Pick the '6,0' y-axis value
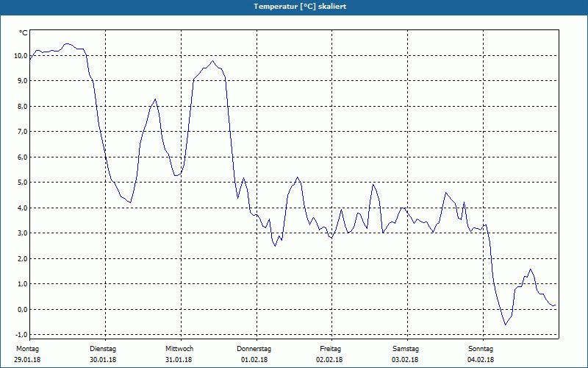This screenshot has height=368, width=588. click(x=22, y=157)
